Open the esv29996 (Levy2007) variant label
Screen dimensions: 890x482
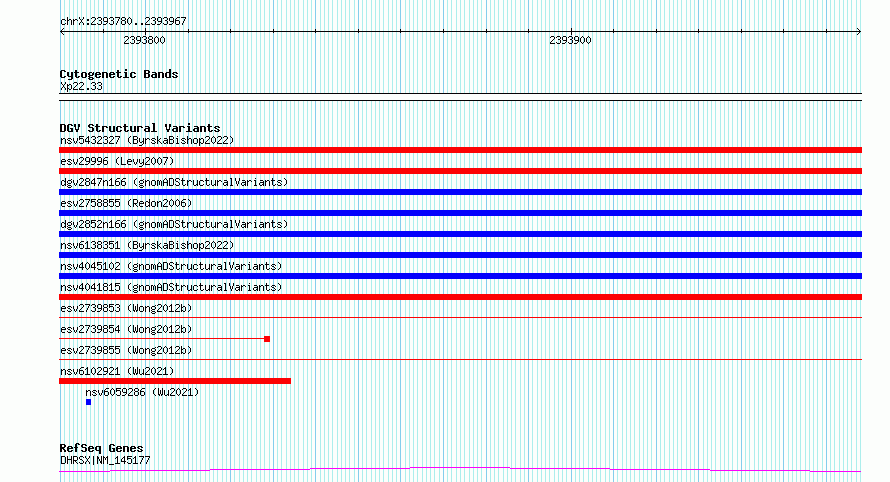[x=117, y=161]
